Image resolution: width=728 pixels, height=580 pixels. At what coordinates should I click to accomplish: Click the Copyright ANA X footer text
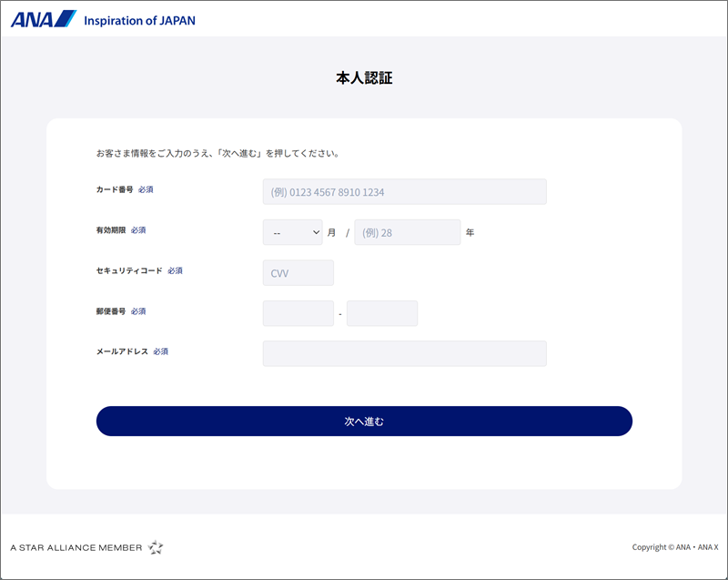[674, 547]
